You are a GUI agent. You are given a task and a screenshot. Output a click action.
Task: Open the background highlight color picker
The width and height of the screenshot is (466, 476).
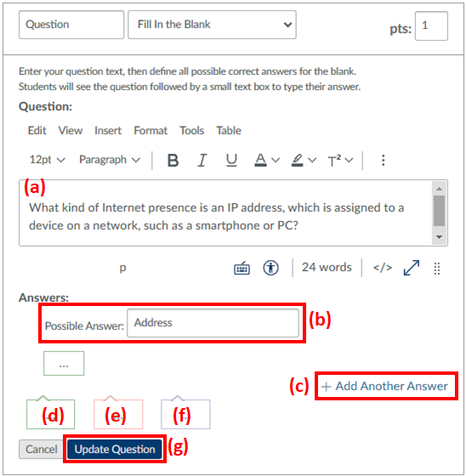[298, 160]
